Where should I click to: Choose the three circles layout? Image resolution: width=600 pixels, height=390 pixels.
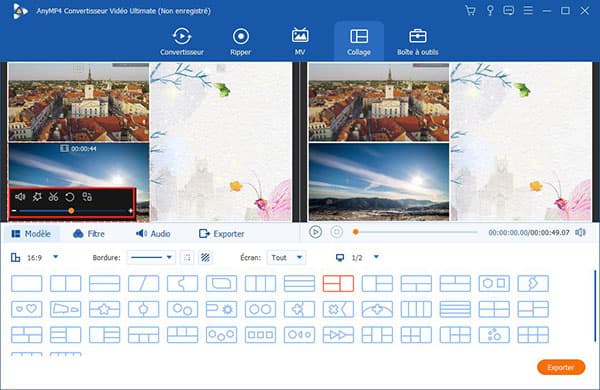click(x=221, y=335)
